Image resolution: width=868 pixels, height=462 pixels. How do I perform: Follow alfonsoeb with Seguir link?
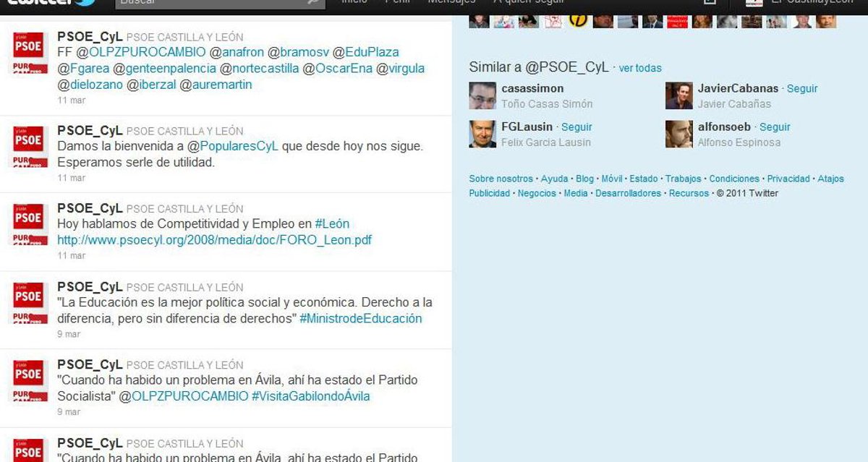(775, 127)
